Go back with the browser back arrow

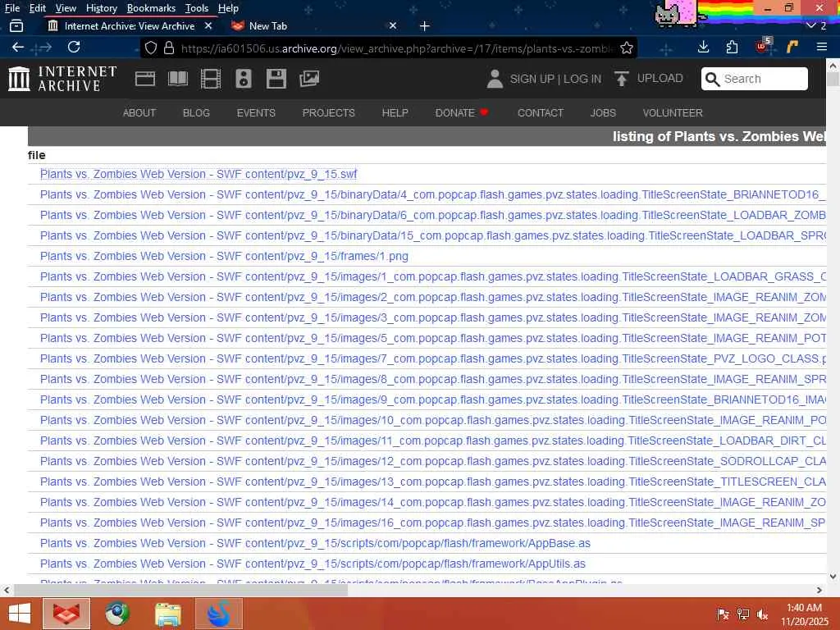(18, 47)
